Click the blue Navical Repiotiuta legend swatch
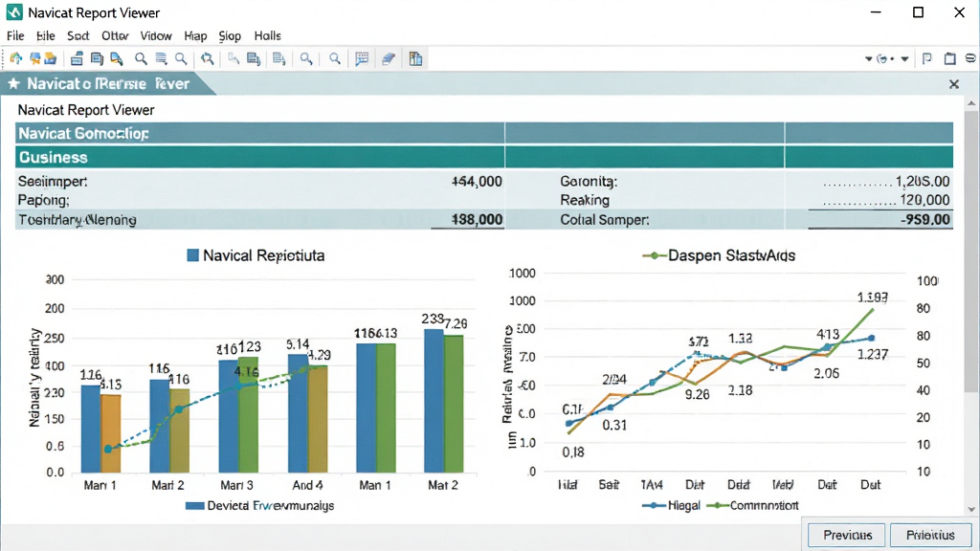 click(x=193, y=254)
